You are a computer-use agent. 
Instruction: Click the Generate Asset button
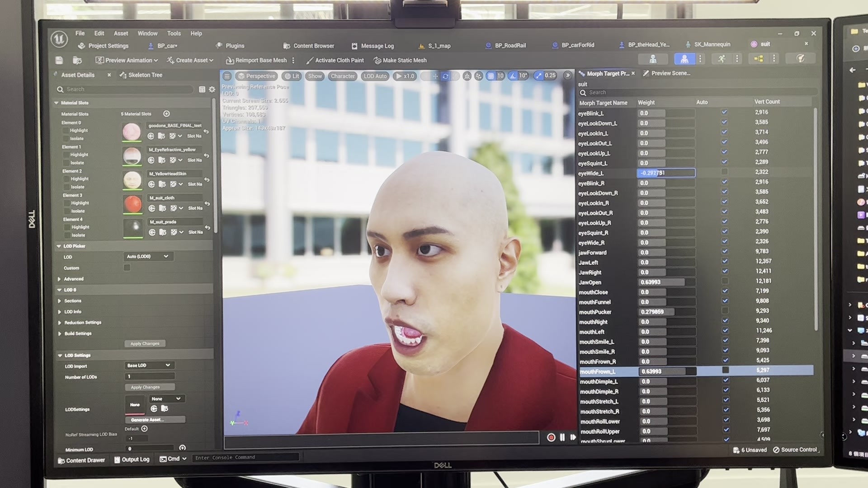tap(155, 420)
